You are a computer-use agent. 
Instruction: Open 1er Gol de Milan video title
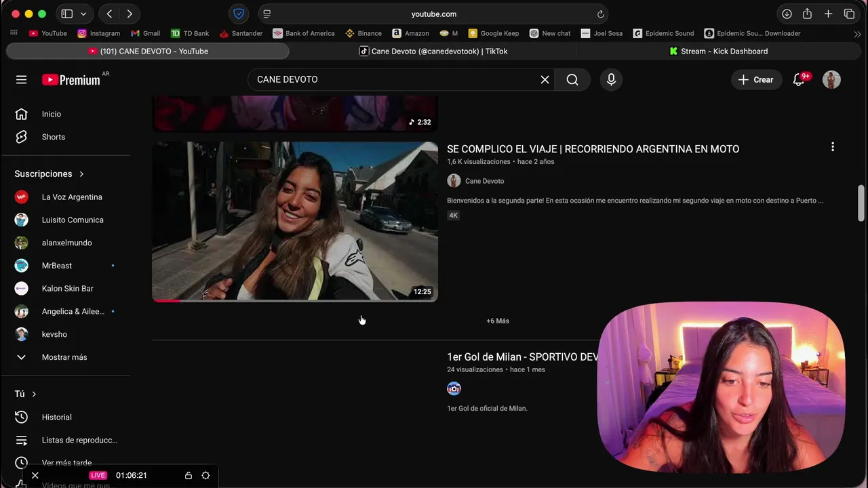tap(522, 357)
